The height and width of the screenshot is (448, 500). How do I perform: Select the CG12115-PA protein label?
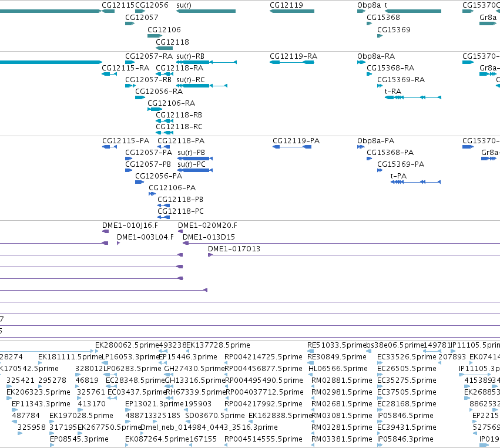pyautogui.click(x=126, y=141)
